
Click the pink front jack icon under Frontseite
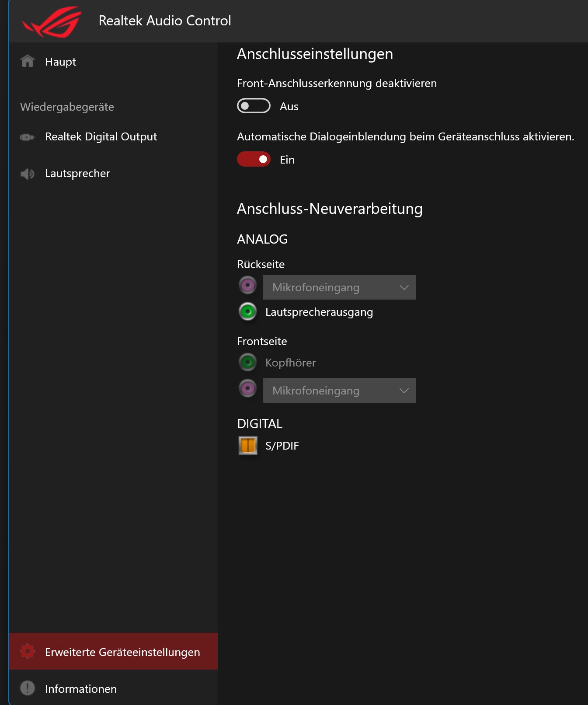click(248, 388)
